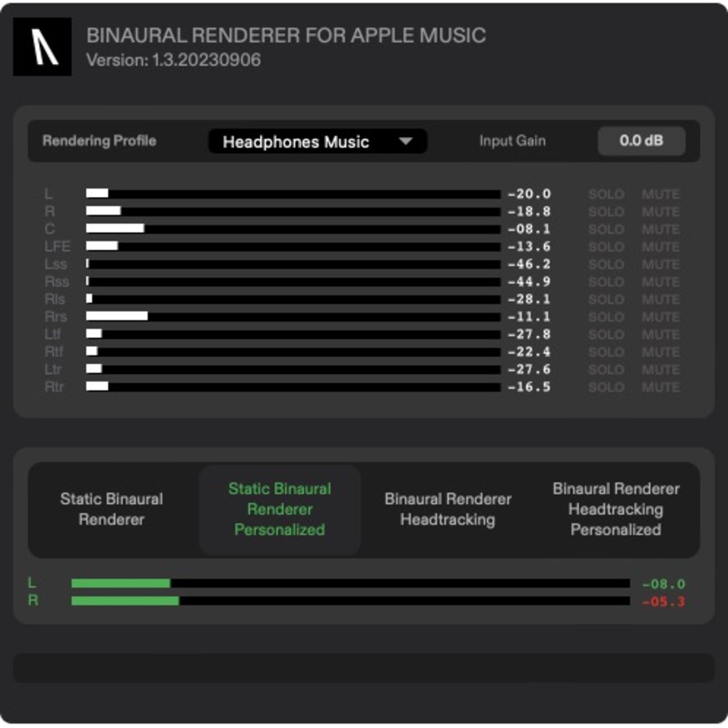Viewport: 728px width, 728px height.
Task: Mute the Lss channel
Action: coord(661,265)
